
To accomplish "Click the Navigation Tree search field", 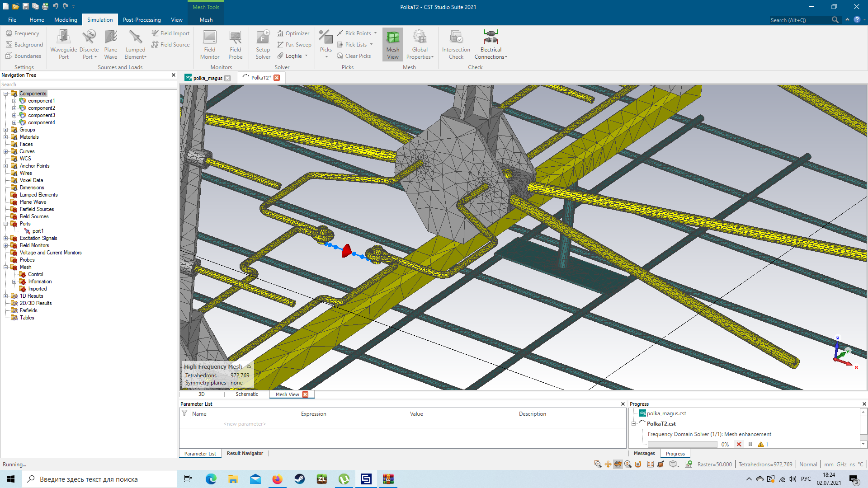I will (x=88, y=84).
